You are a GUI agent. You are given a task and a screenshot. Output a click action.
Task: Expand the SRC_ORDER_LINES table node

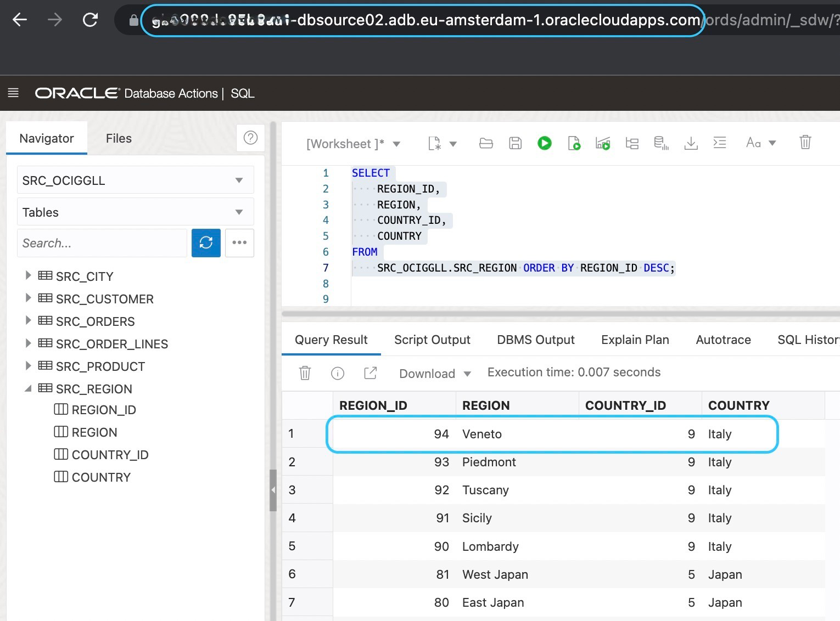tap(28, 343)
